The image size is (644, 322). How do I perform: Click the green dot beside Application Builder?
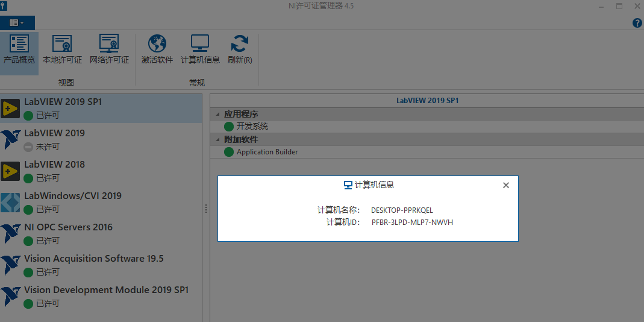click(229, 152)
